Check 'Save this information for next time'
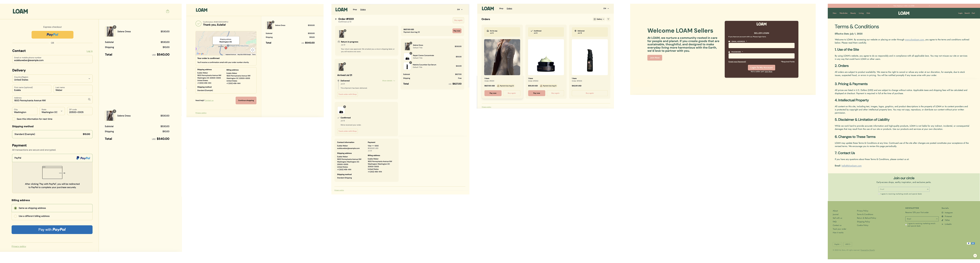The height and width of the screenshot is (263, 980). pyautogui.click(x=14, y=119)
